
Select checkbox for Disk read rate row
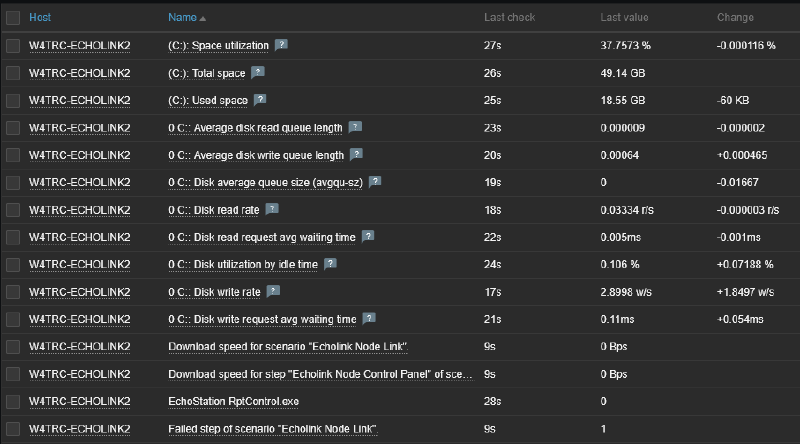(x=13, y=210)
